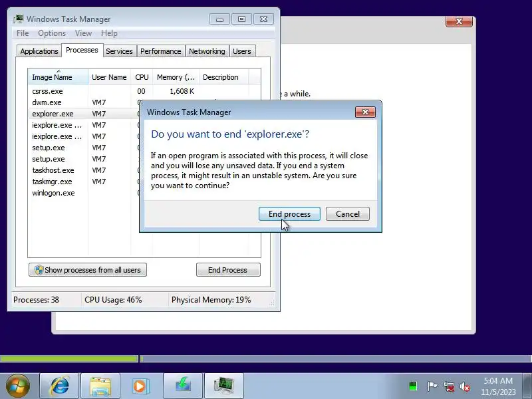Screen dimensions: 532x399
Task: Click Processes: 38 status bar entry
Action: point(37,300)
